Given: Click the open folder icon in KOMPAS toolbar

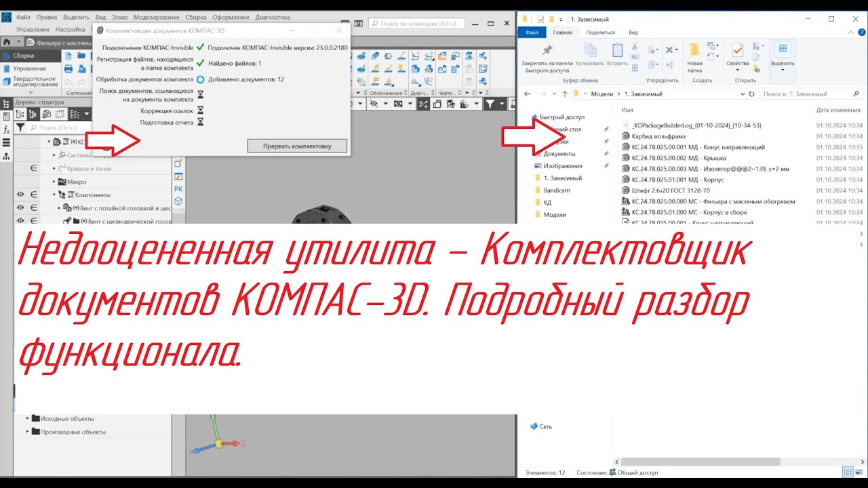Looking at the screenshot, I should click(81, 56).
